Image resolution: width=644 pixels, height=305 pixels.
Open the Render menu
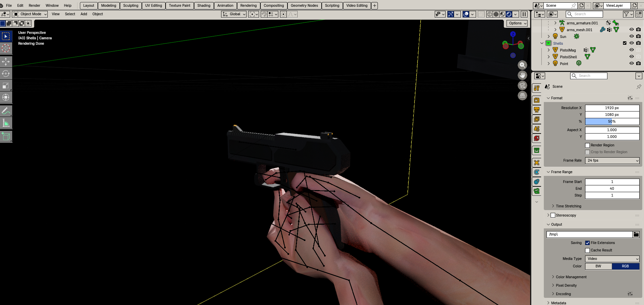point(35,5)
